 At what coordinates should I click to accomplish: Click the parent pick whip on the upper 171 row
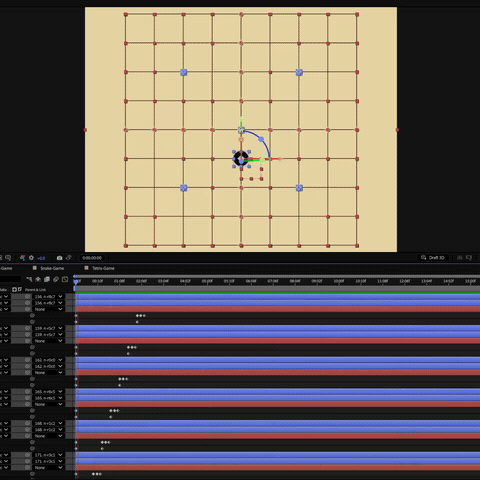click(x=28, y=455)
